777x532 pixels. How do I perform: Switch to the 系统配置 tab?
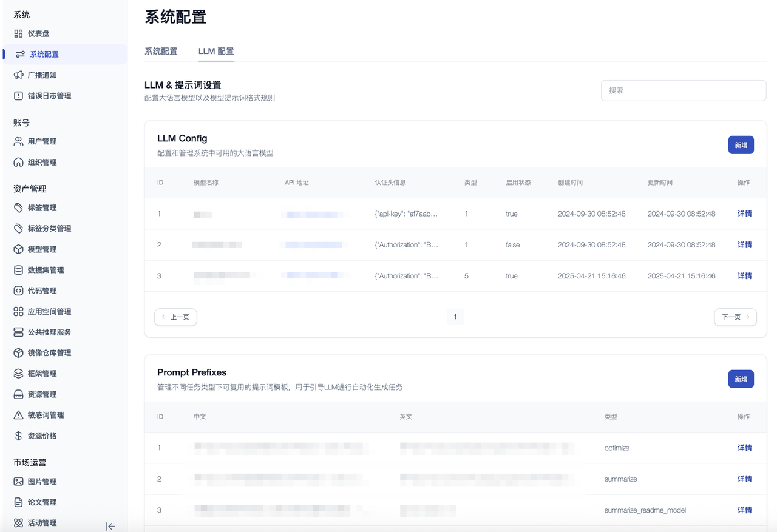point(161,52)
